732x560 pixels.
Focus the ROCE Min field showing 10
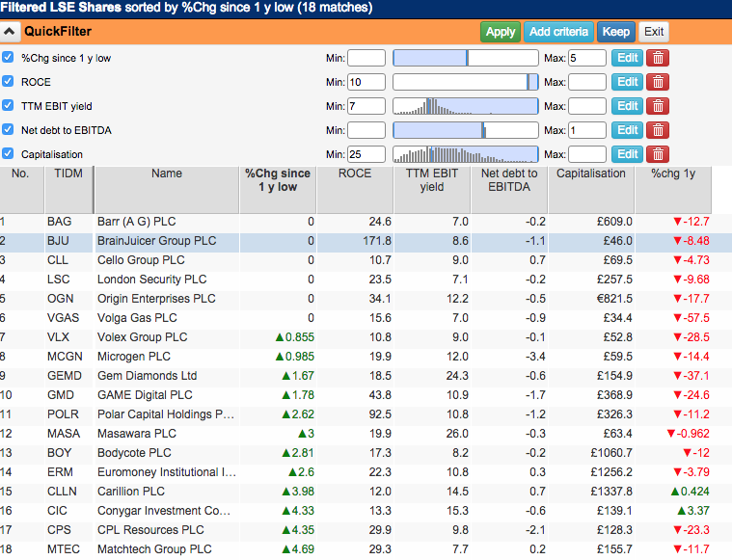(366, 82)
